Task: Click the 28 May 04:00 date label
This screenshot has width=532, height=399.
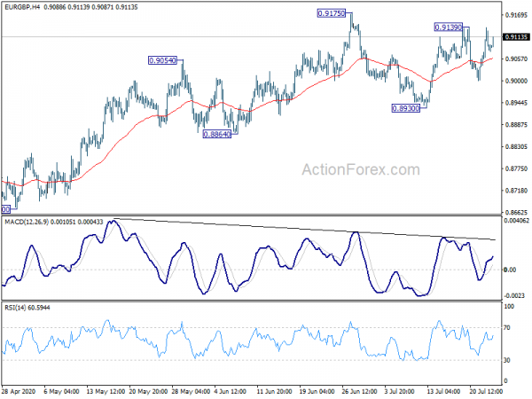Action: (x=191, y=392)
